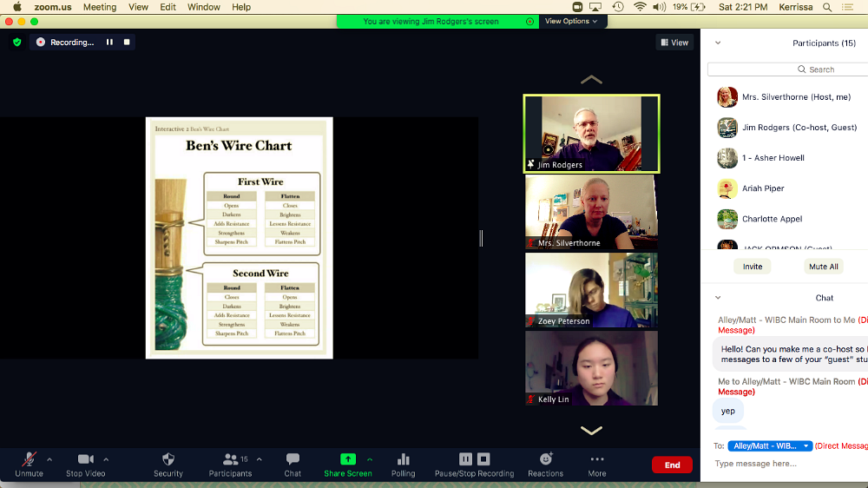Open the More options menu
This screenshot has width=868, height=488.
click(x=597, y=465)
